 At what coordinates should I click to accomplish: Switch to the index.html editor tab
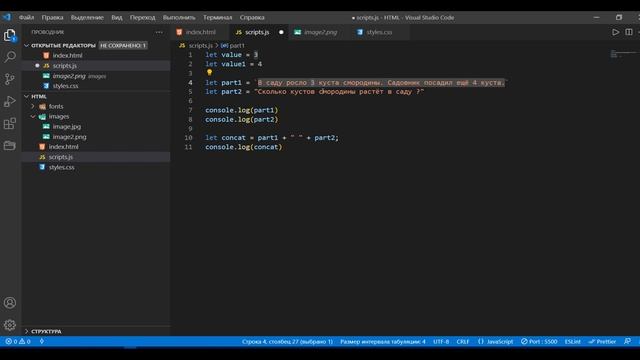click(200, 32)
